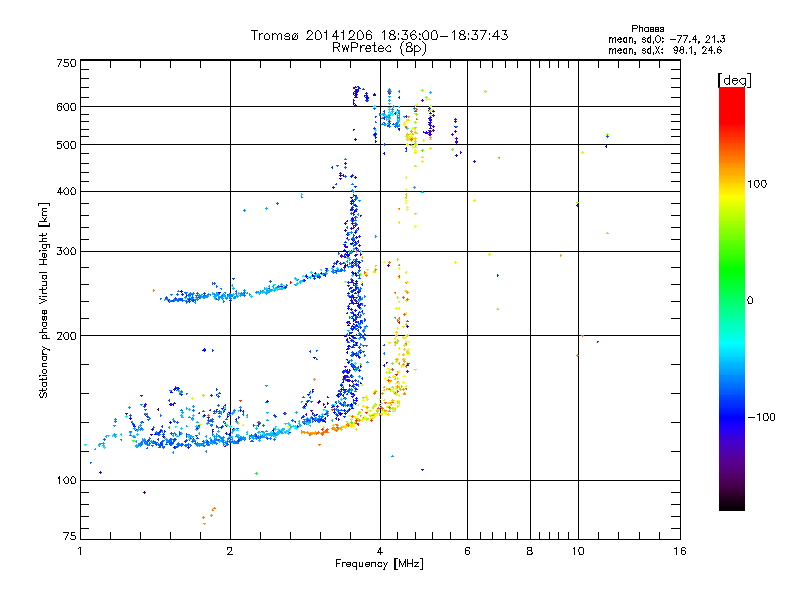Click the y-axis tick label "500"
The image size is (800, 600).
pos(66,145)
